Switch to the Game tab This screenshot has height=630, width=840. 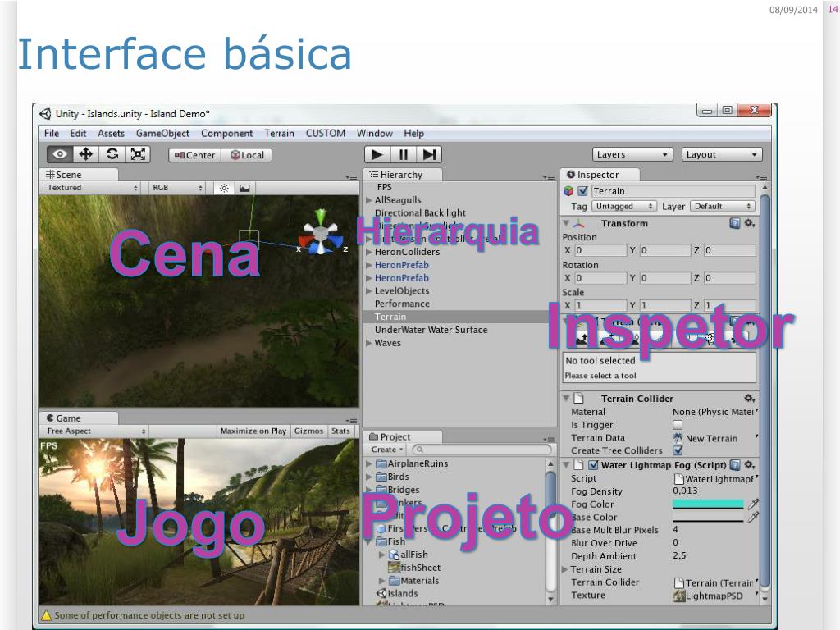pyautogui.click(x=78, y=418)
